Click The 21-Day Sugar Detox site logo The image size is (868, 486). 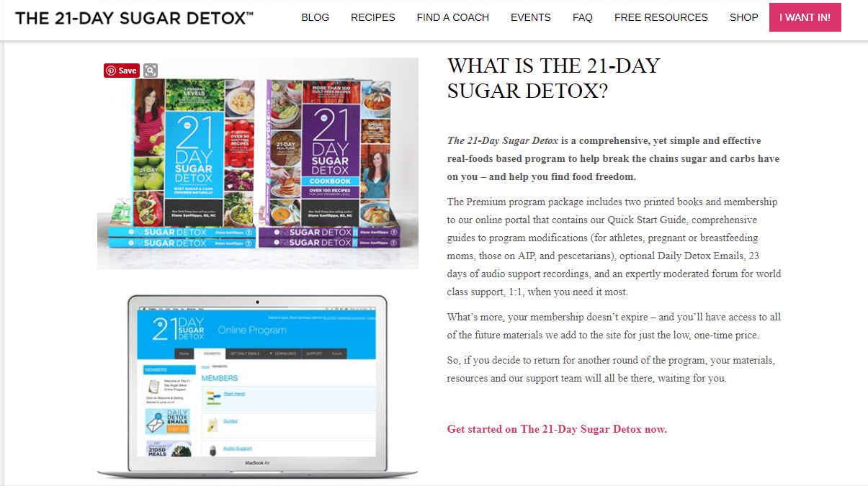[134, 17]
